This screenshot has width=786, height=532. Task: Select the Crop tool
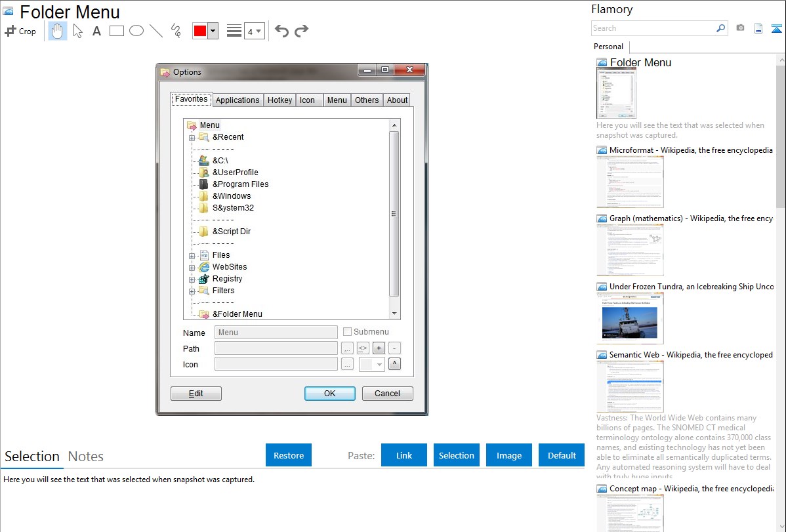tap(20, 31)
